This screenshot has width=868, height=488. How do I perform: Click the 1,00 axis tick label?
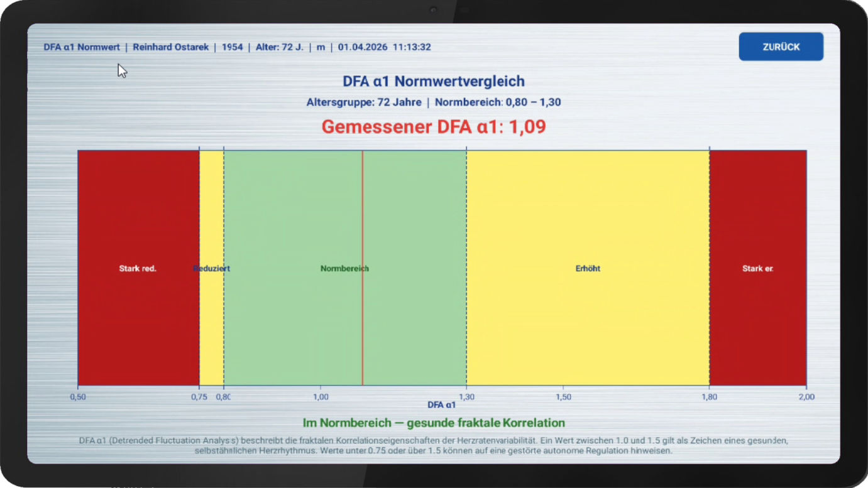pyautogui.click(x=321, y=397)
